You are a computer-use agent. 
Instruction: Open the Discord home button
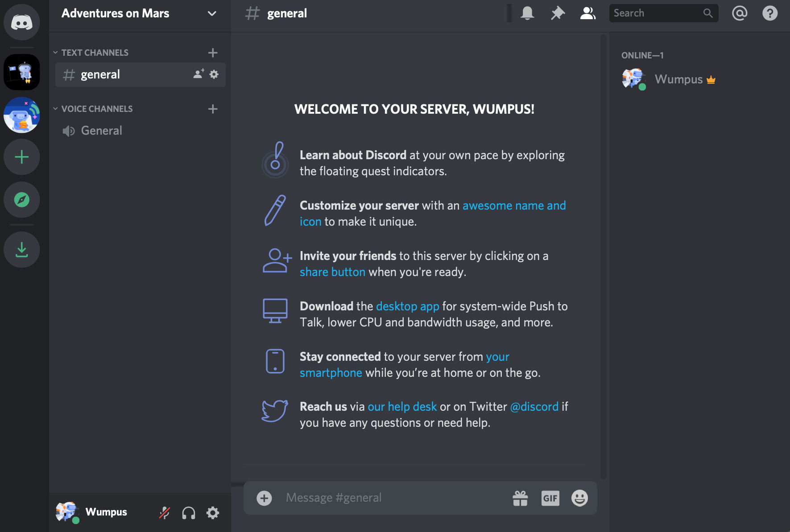(x=21, y=22)
